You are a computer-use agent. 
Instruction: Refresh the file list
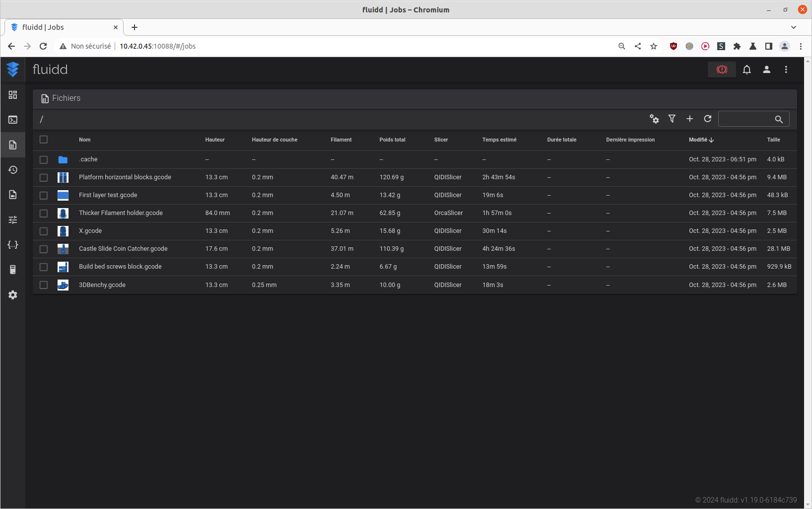click(x=708, y=119)
